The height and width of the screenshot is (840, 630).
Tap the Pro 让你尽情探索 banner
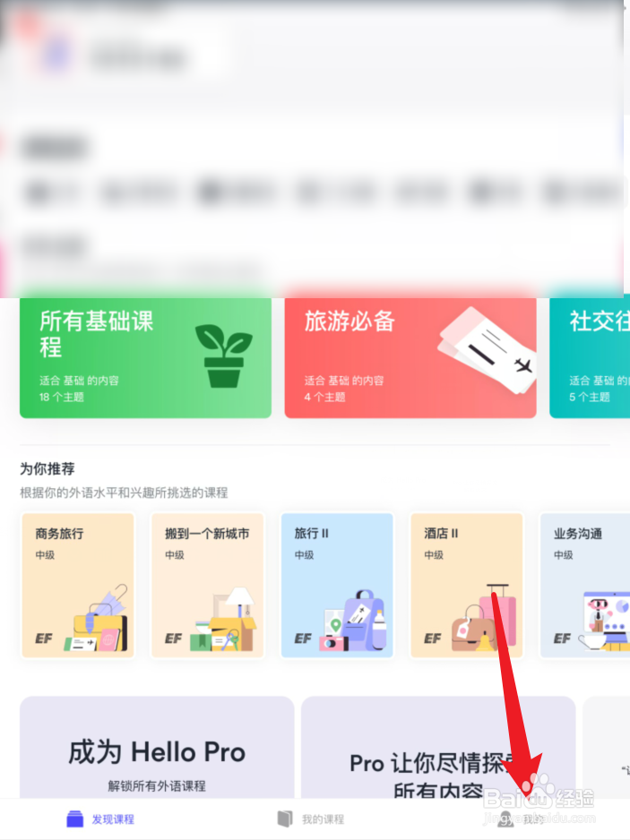point(438,748)
